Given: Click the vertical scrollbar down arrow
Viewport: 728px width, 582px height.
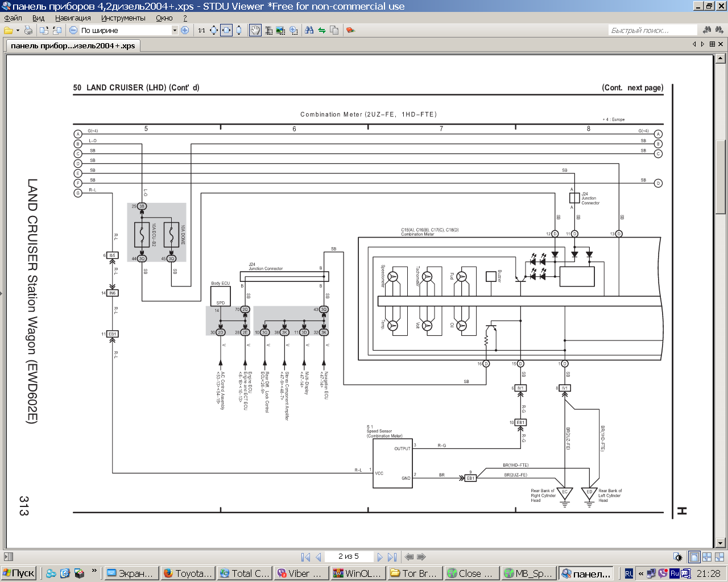Looking at the screenshot, I should coord(721,543).
